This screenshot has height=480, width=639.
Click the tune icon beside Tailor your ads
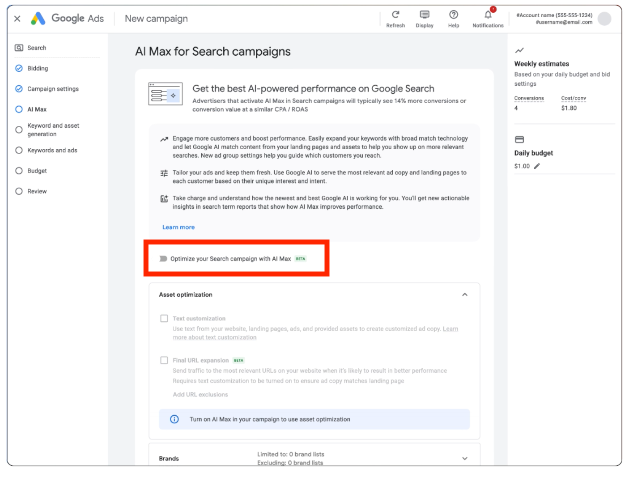164,173
